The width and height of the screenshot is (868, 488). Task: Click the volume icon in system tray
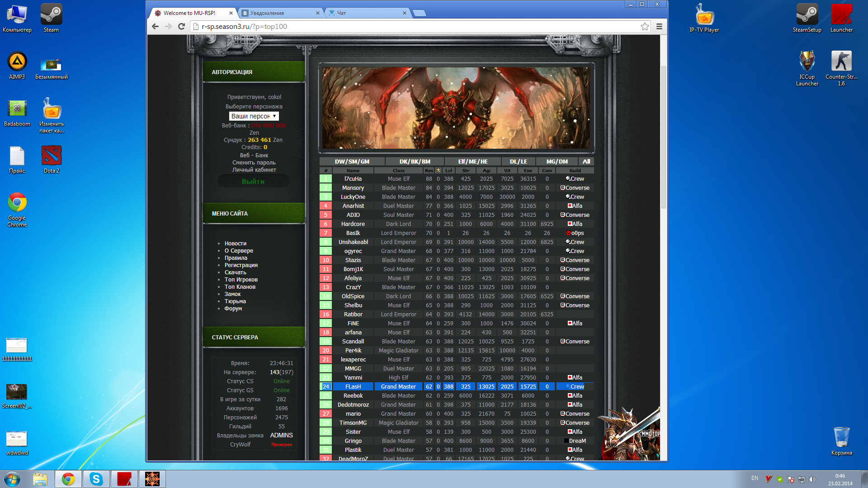[x=812, y=479]
